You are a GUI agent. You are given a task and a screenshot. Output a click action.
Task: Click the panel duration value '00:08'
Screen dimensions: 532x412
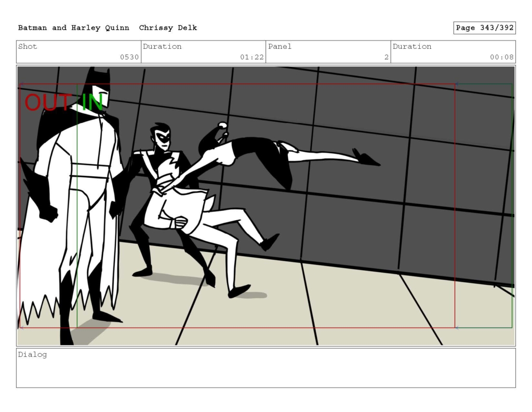coord(502,57)
